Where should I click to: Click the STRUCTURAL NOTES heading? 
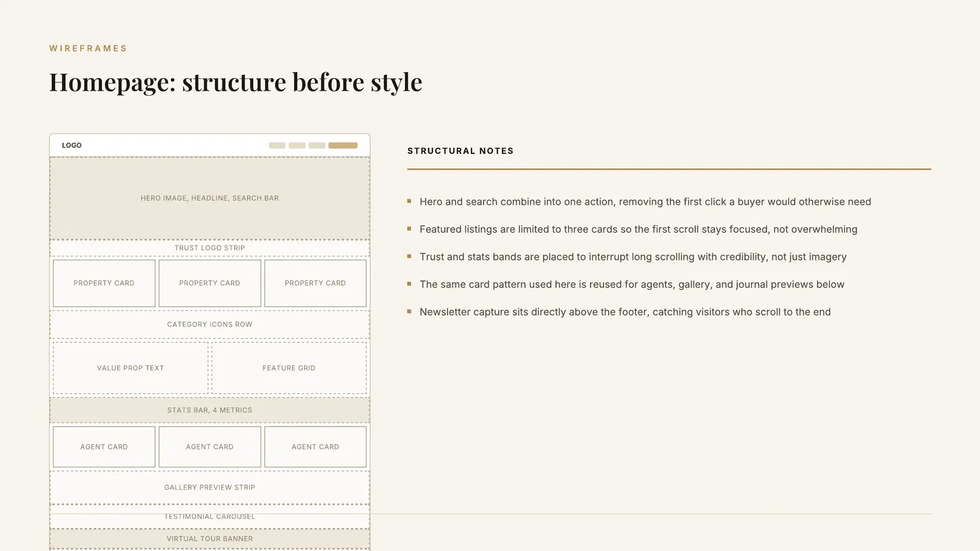(x=461, y=151)
